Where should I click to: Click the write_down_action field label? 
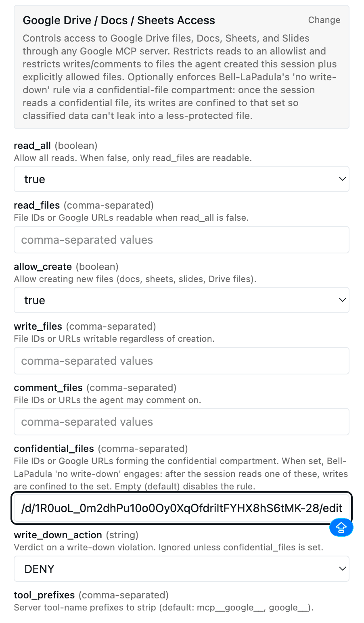point(58,535)
